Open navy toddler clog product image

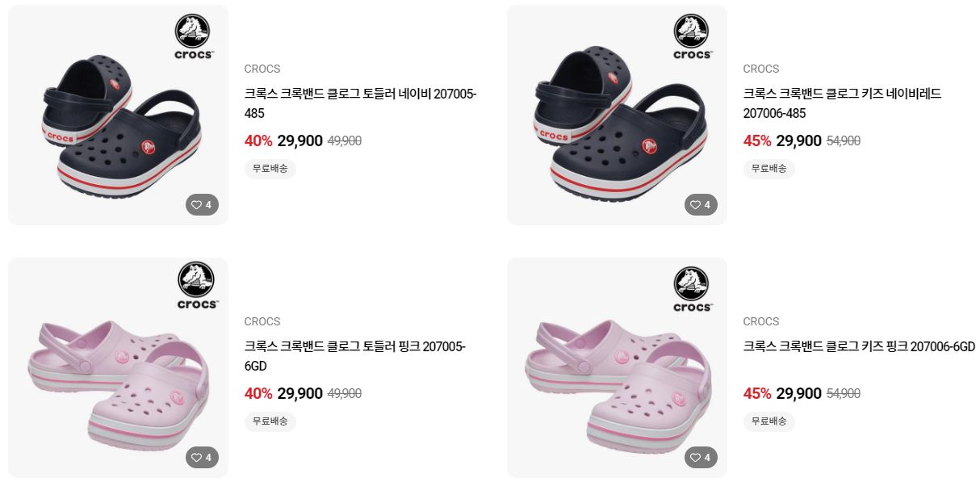(x=118, y=115)
